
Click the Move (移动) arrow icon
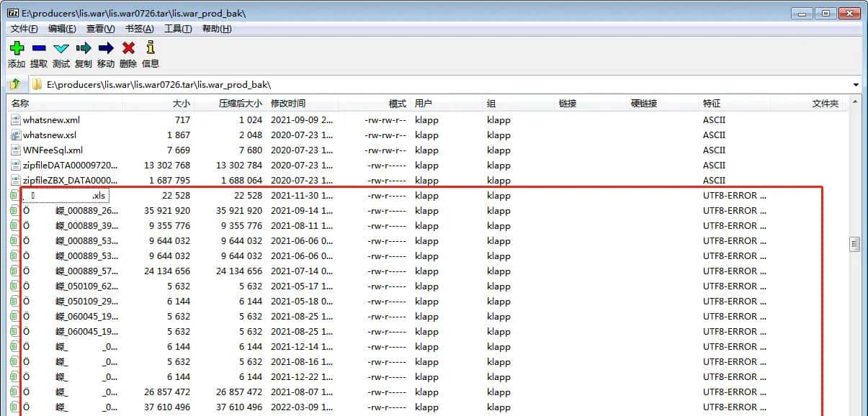106,49
